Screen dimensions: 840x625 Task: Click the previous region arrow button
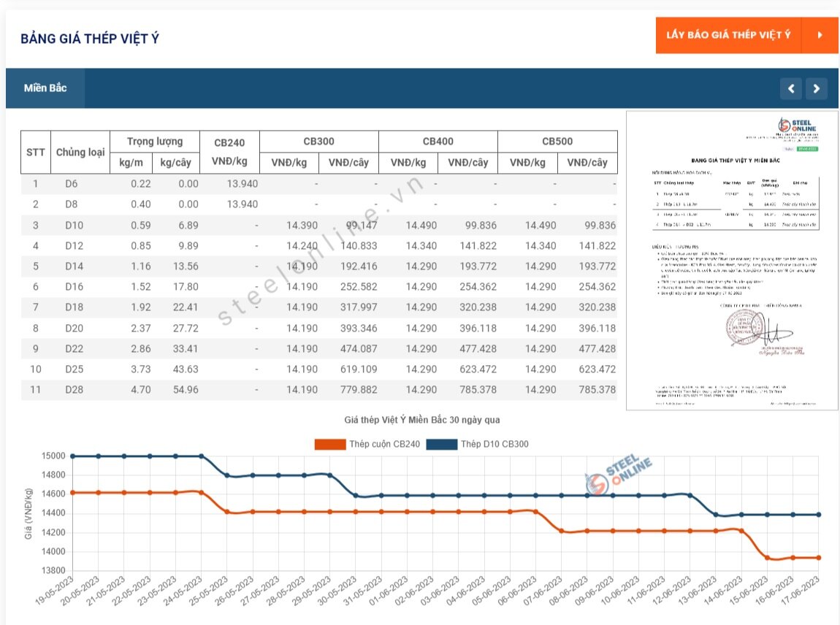791,88
